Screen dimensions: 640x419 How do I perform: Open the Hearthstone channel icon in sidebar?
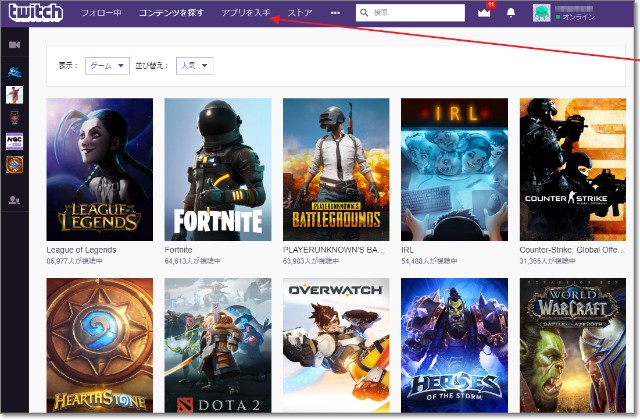[x=14, y=164]
